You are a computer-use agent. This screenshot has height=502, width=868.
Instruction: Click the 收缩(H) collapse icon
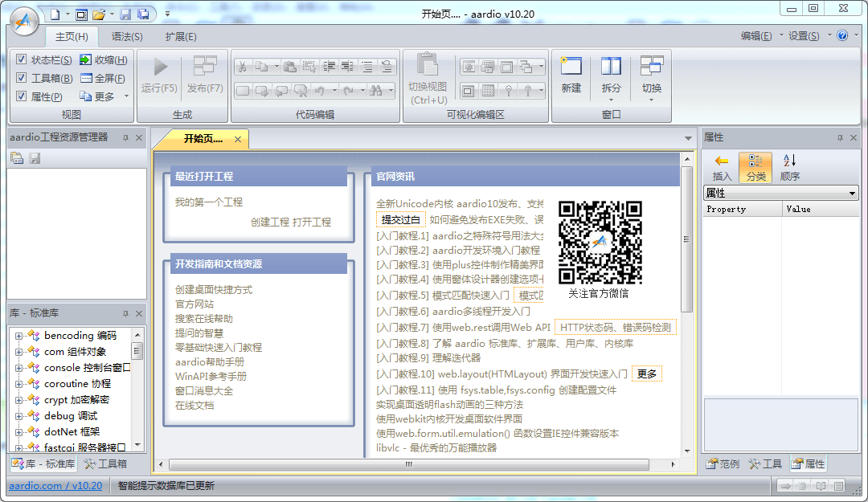85,59
